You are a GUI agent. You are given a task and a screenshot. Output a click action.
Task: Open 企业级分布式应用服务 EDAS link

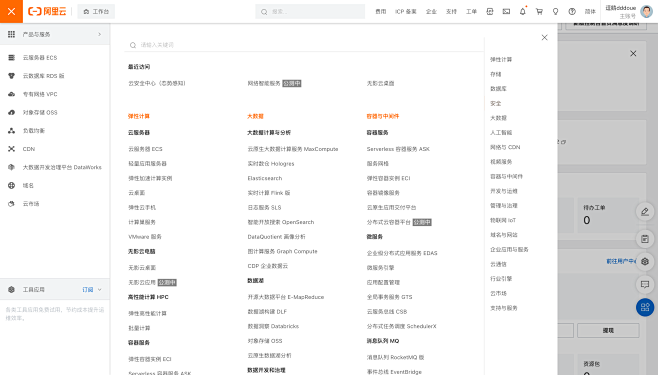pyautogui.click(x=402, y=253)
